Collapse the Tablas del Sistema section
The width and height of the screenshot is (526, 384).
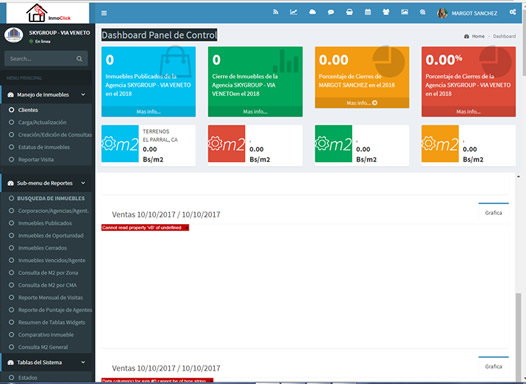[x=83, y=362]
